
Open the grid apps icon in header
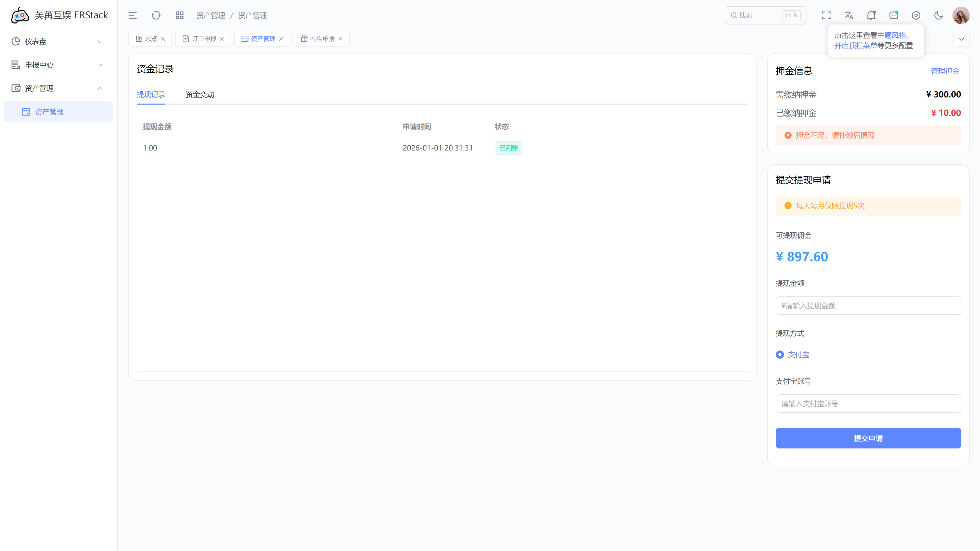[x=180, y=15]
